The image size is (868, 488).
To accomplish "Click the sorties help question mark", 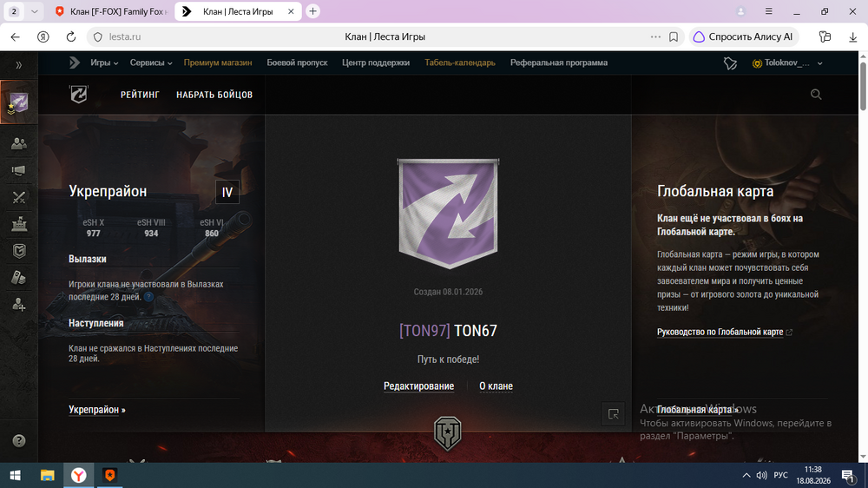I will [148, 297].
